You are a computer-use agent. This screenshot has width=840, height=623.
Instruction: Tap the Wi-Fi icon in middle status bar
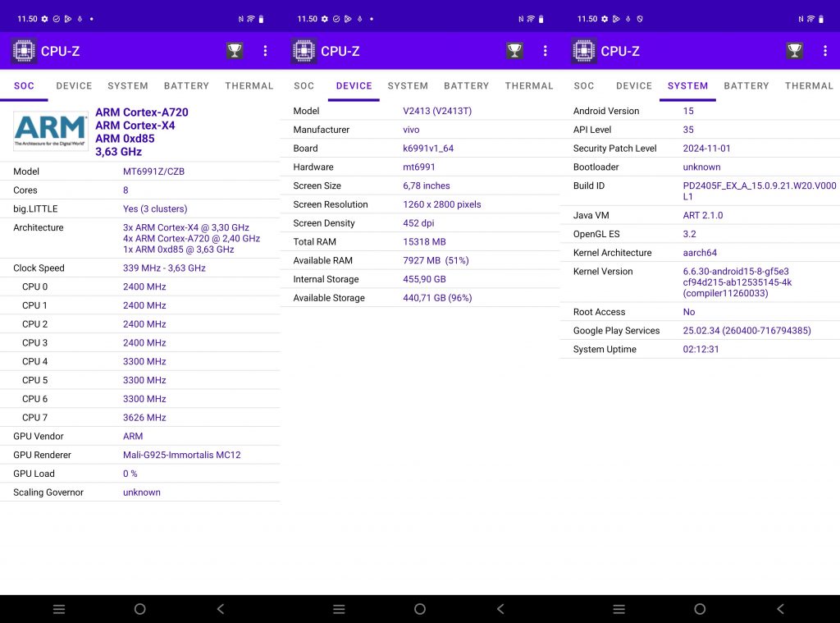[x=531, y=19]
